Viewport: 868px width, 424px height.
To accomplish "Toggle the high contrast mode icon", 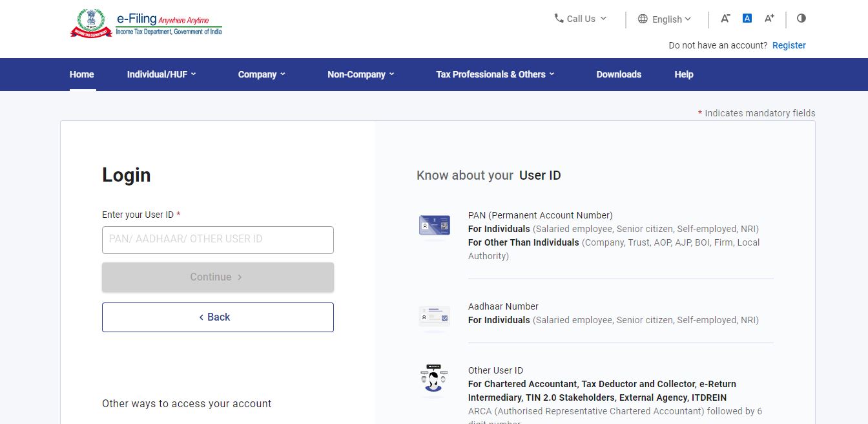I will 801,19.
